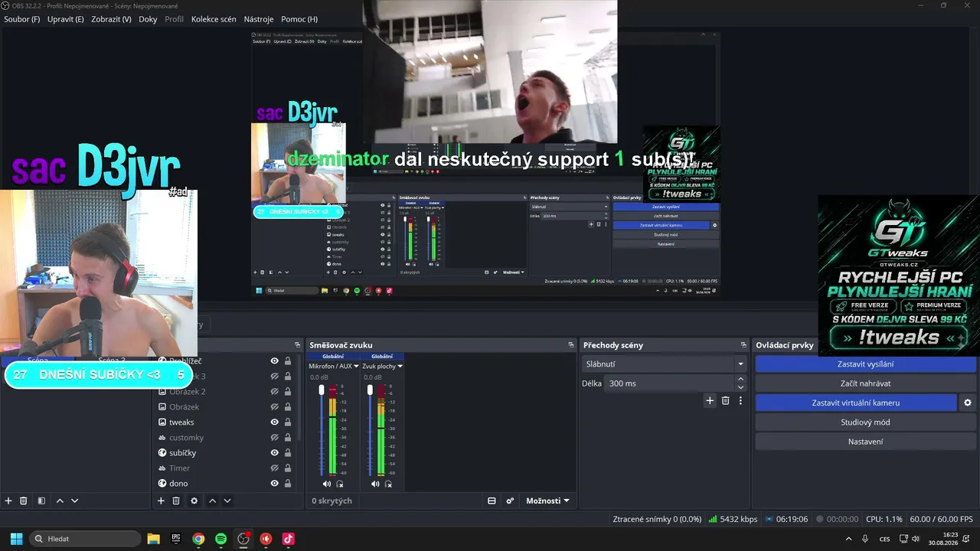Remove the scene transition with trash icon

coord(726,400)
